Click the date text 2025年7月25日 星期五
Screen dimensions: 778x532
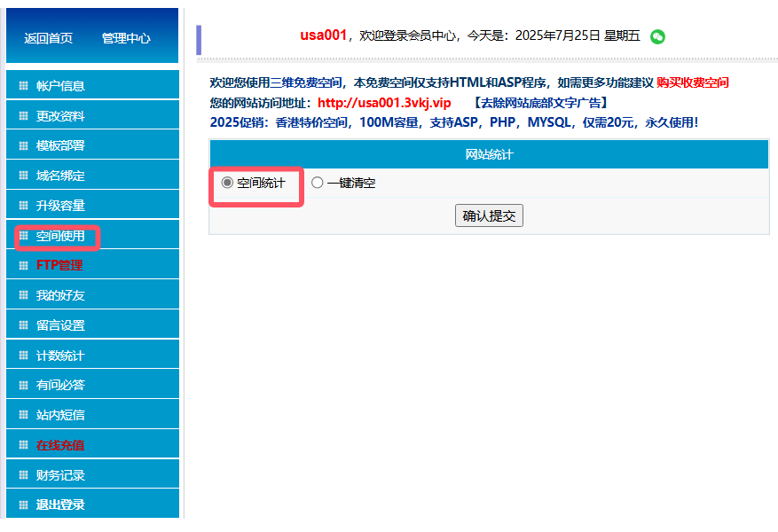(578, 35)
